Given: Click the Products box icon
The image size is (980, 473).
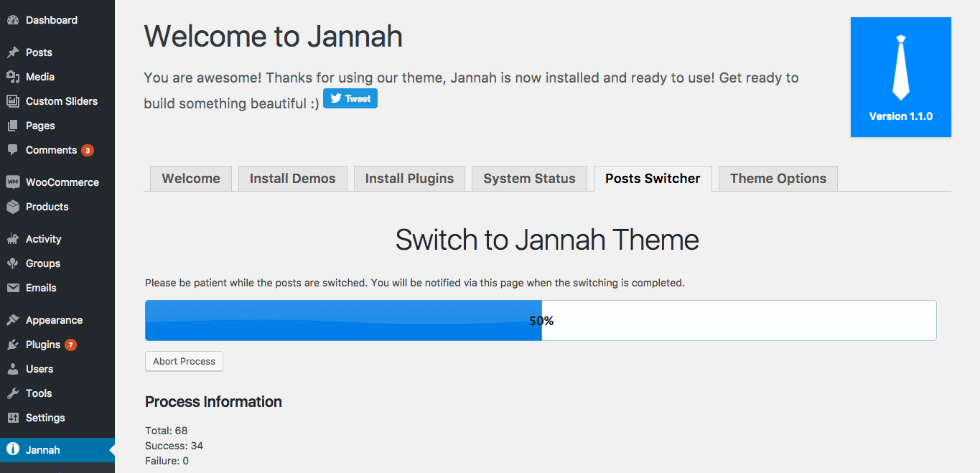Looking at the screenshot, I should 13,207.
